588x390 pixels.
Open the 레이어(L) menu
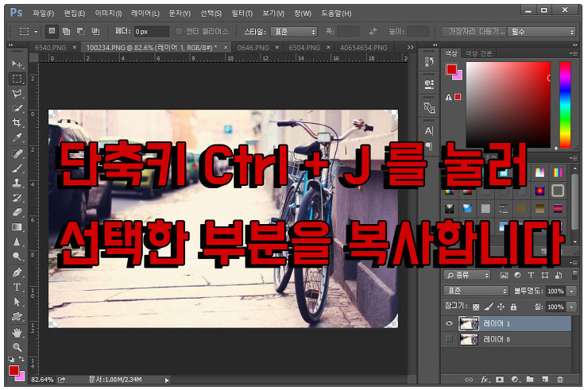coord(145,14)
